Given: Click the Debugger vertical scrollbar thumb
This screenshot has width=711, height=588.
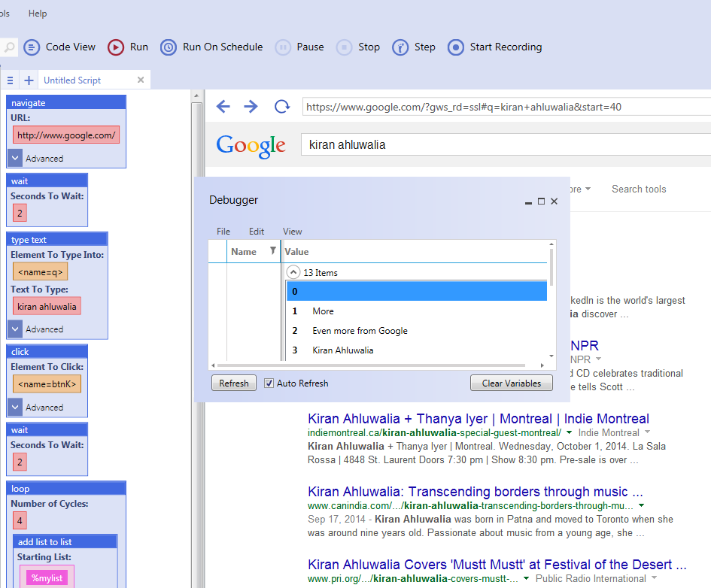Looking at the screenshot, I should point(551,267).
